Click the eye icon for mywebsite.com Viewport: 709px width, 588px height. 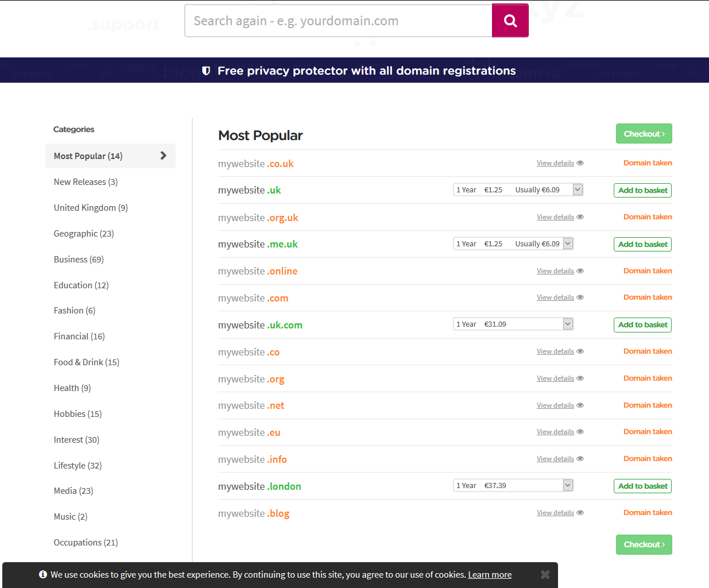[x=580, y=297]
